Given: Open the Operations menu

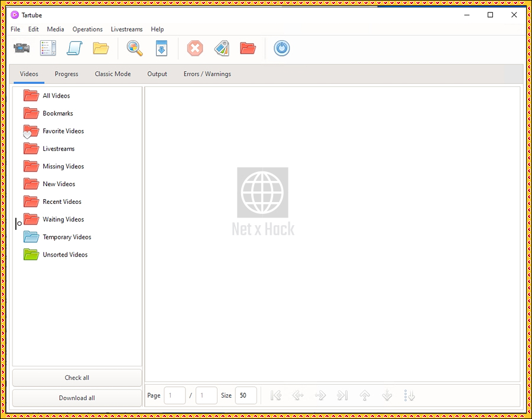Looking at the screenshot, I should click(x=87, y=29).
